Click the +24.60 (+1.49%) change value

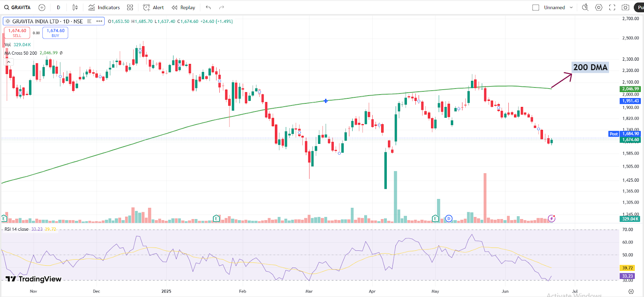pyautogui.click(x=217, y=21)
